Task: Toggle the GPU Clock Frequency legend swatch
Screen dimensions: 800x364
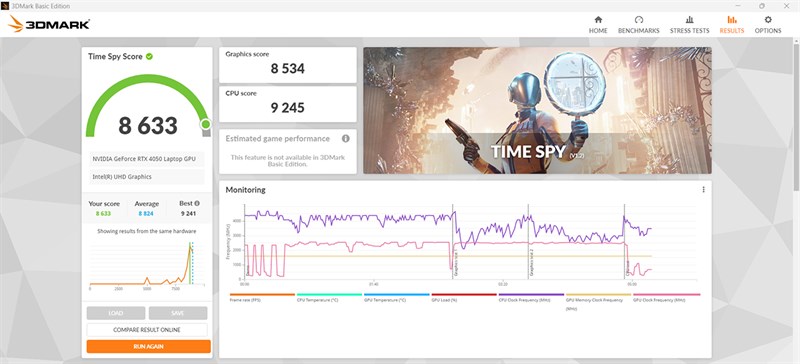Action: pos(666,295)
